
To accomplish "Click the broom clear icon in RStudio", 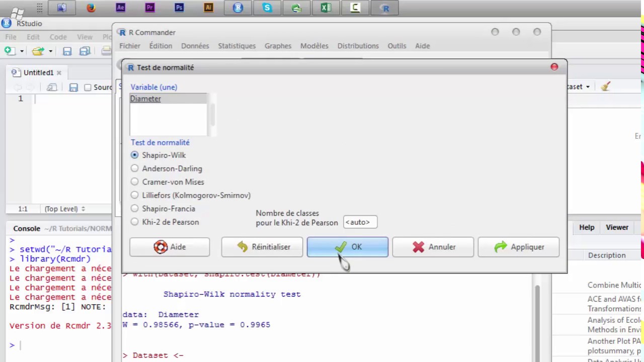I will click(605, 86).
